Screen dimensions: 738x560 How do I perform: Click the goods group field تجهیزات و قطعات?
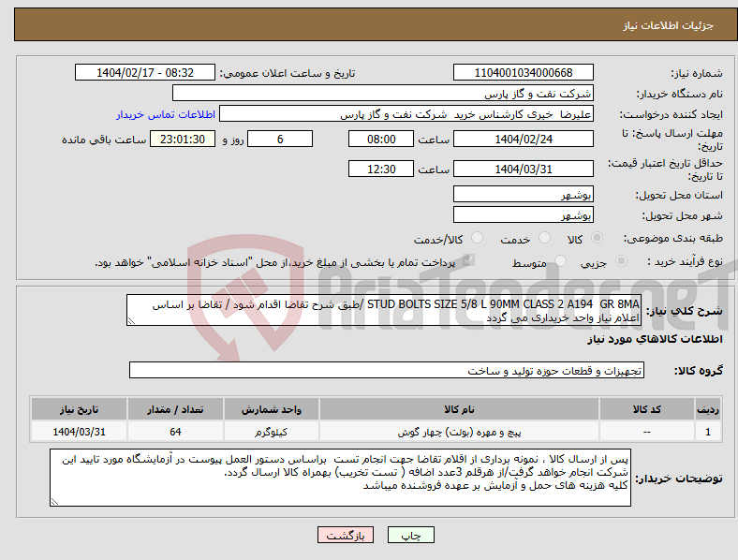click(387, 370)
